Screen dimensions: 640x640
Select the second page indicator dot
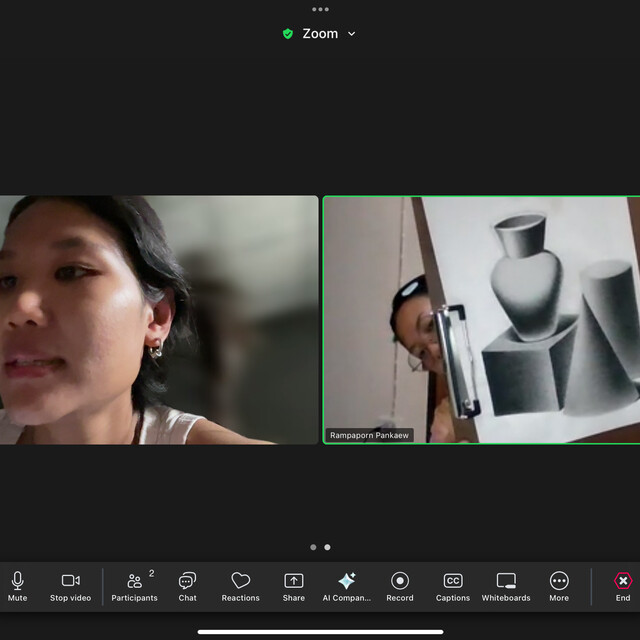(x=327, y=547)
